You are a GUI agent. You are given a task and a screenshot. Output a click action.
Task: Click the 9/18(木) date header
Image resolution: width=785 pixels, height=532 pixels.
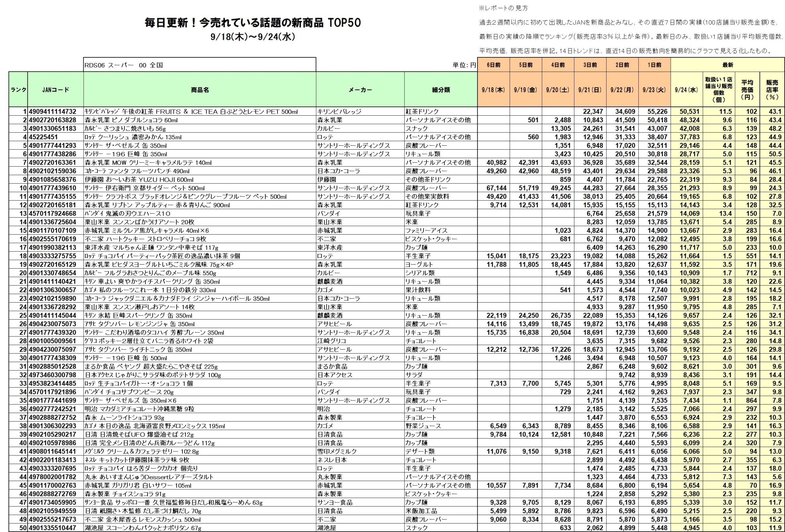(x=493, y=90)
